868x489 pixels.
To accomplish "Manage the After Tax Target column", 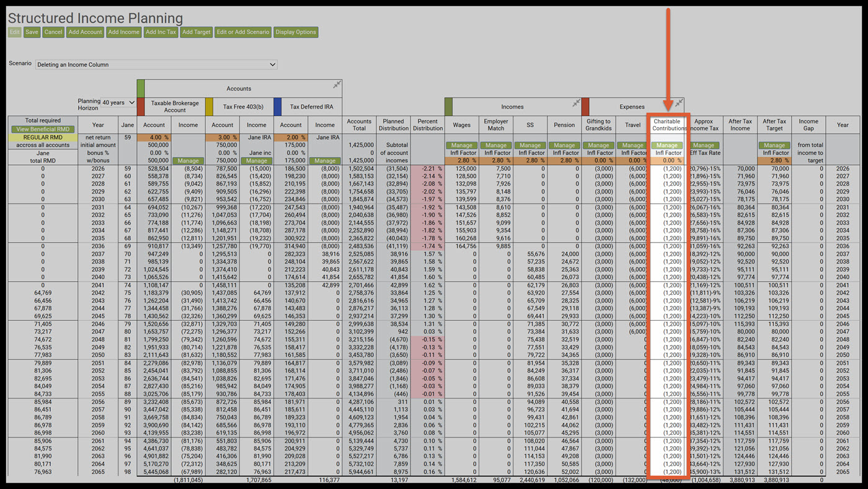I will [x=774, y=145].
